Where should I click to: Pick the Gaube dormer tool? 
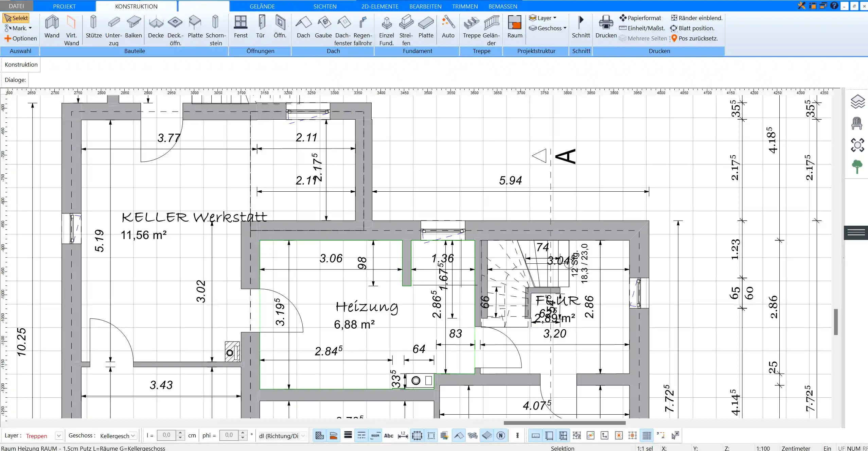coord(323,27)
